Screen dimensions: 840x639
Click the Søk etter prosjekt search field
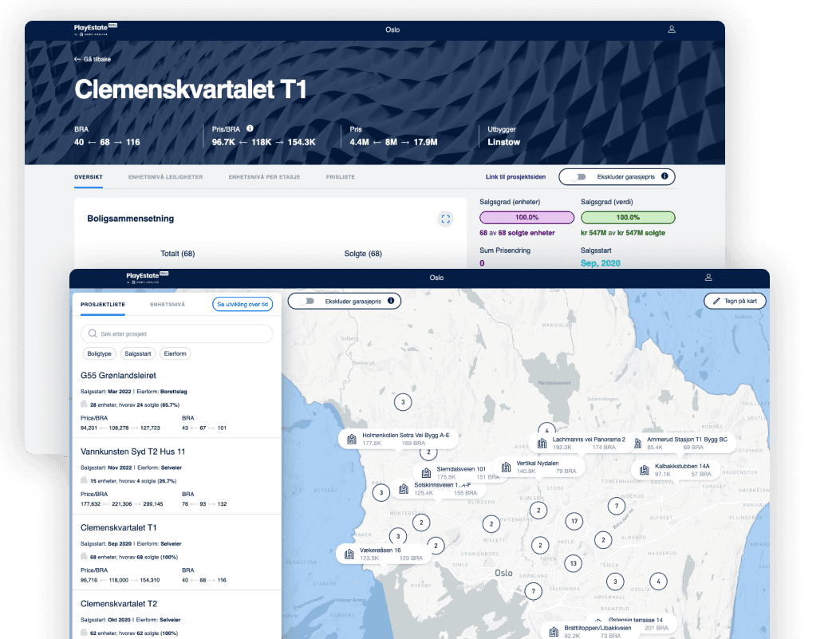click(177, 333)
